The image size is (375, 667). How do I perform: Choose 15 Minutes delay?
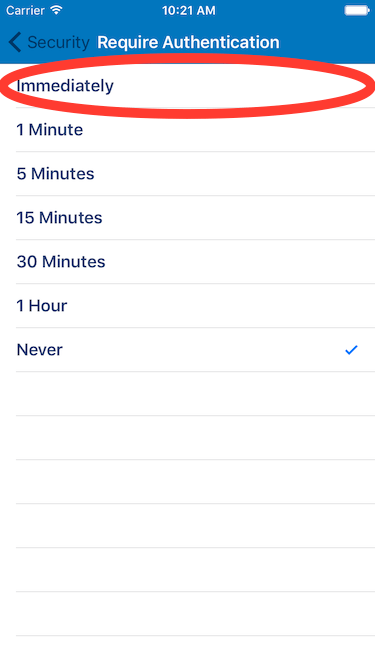188,218
